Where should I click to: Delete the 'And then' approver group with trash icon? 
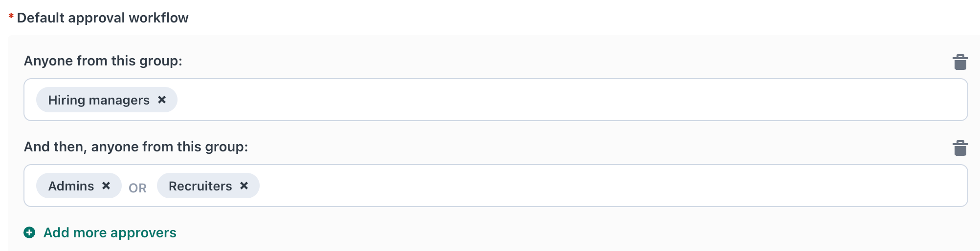pyautogui.click(x=960, y=148)
